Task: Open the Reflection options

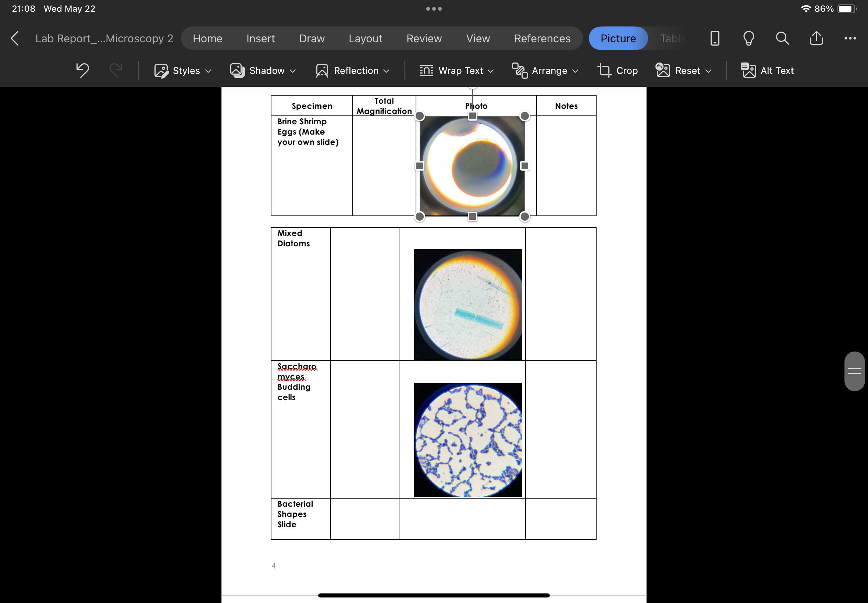Action: 353,71
